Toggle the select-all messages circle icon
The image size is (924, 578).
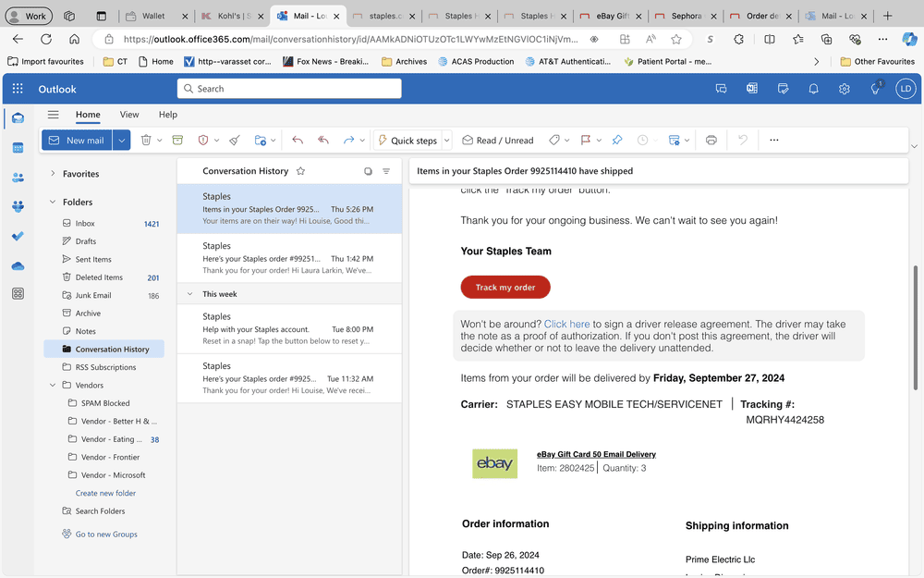[x=368, y=171]
